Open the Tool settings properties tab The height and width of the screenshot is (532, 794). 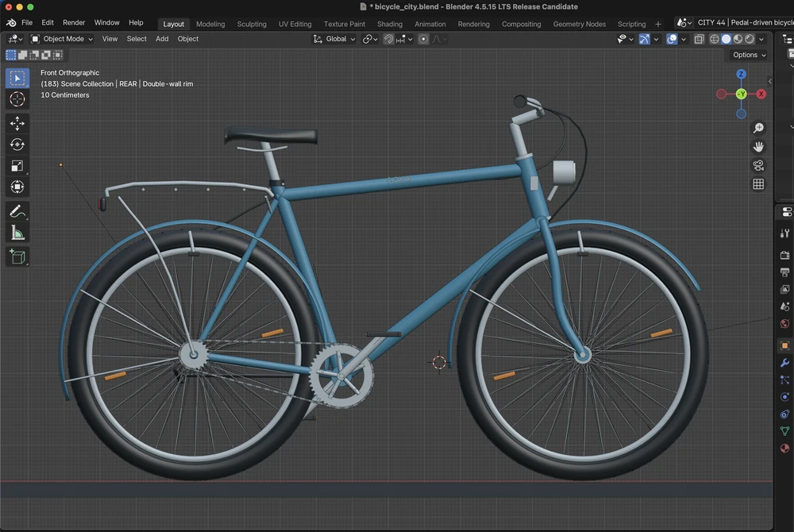click(x=784, y=233)
